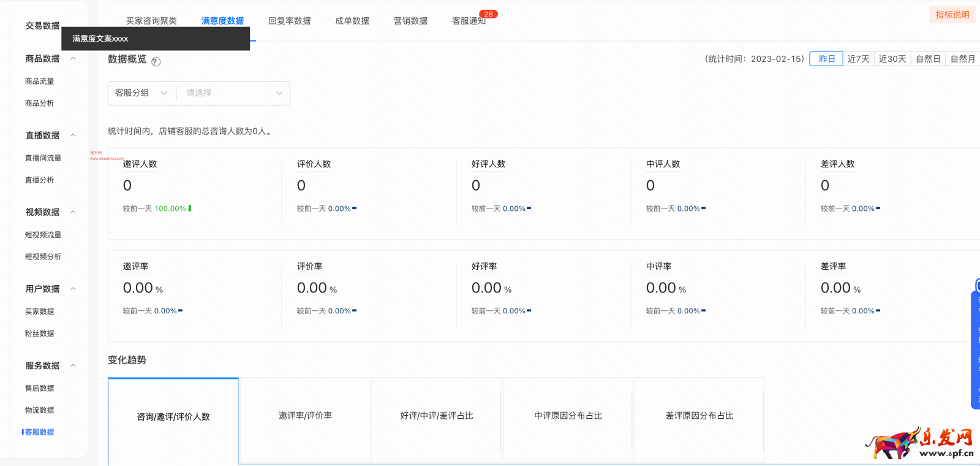Screen dimensions: 980x466
Task: Go to the 成单数据 tab
Action: (352, 21)
